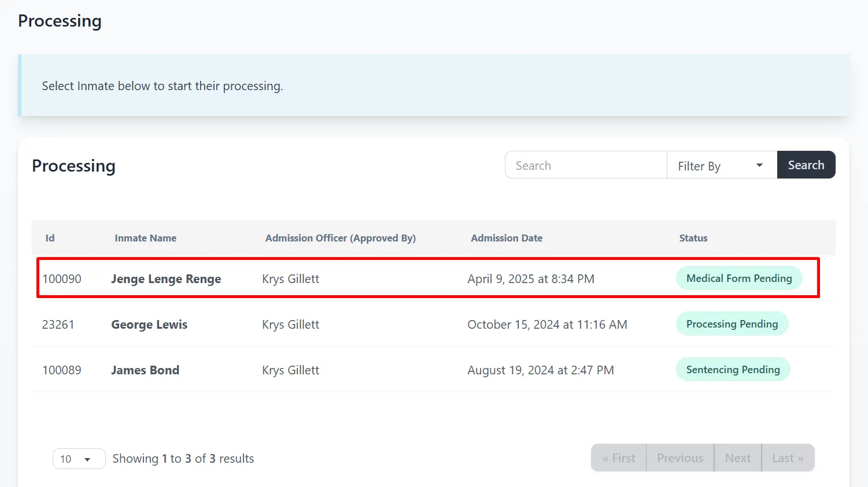Click the Admission Officer (Approved By) header

point(340,238)
